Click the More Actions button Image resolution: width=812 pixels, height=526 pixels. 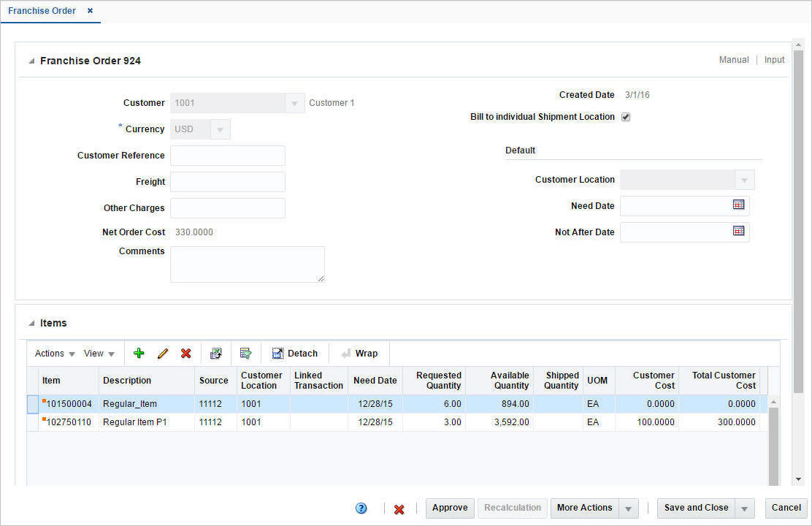coord(585,508)
